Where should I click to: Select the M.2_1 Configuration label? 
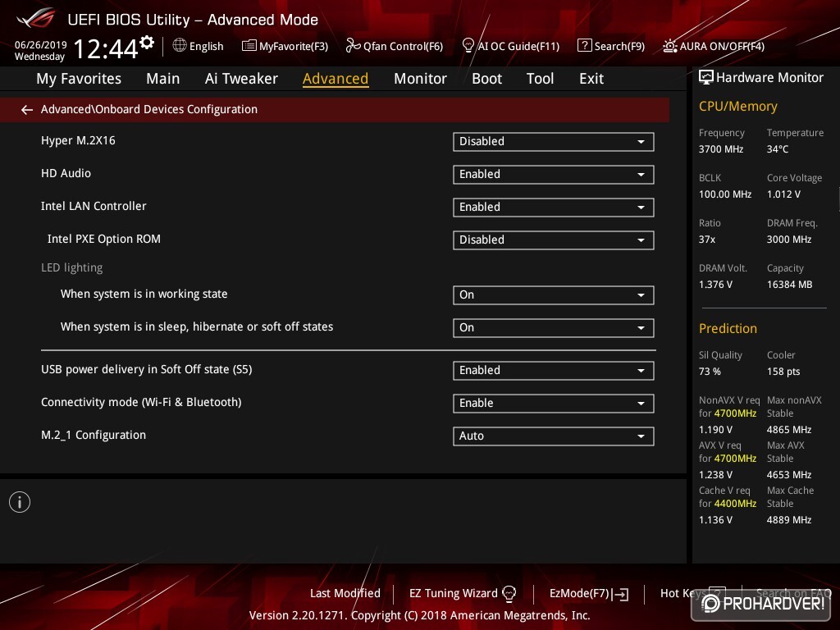coord(94,435)
